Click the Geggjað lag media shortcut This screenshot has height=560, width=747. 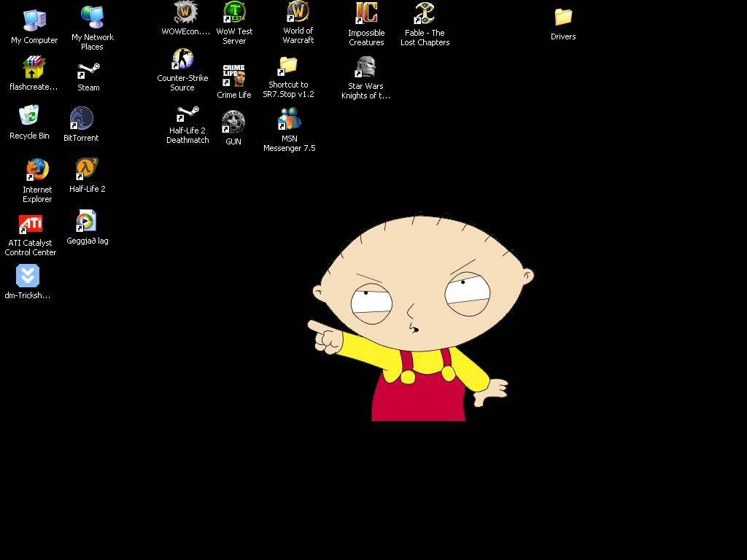click(x=87, y=220)
